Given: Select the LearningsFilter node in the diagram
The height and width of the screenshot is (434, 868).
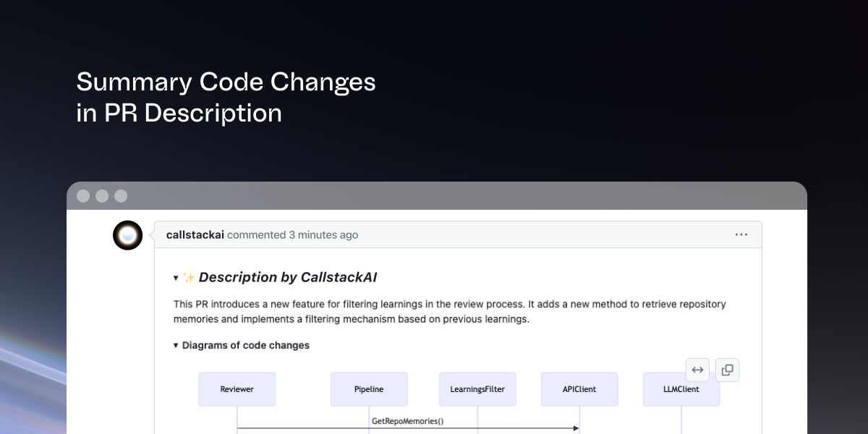Looking at the screenshot, I should tap(477, 388).
